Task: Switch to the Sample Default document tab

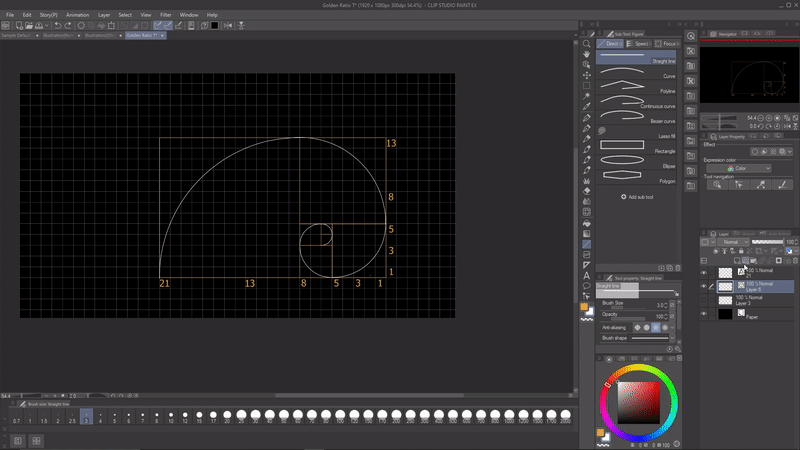Action: 18,34
